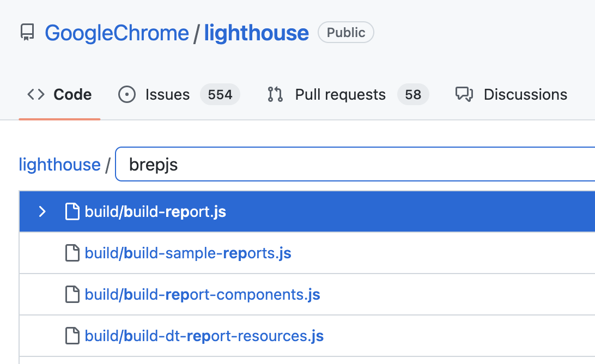595x364 pixels.
Task: Click the chevron on build-report.js row
Action: (x=42, y=212)
